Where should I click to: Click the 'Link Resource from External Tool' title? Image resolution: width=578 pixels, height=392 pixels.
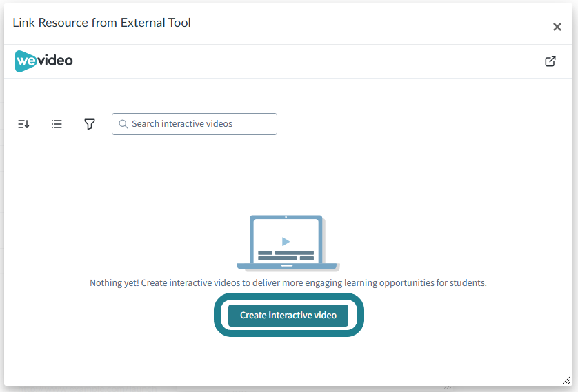coord(102,23)
